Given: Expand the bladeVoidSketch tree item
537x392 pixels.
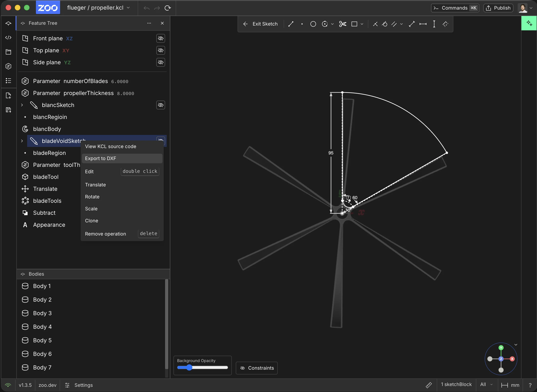Looking at the screenshot, I should coord(22,141).
